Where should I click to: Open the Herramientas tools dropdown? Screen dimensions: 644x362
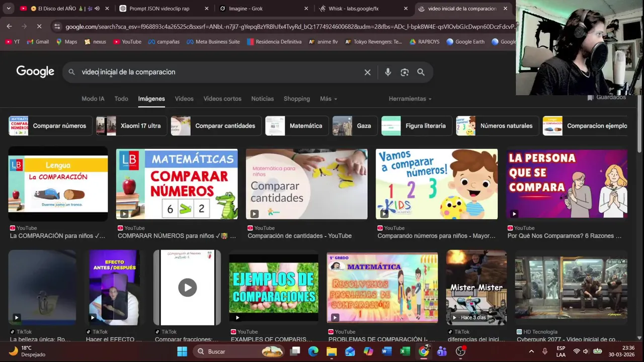point(410,99)
